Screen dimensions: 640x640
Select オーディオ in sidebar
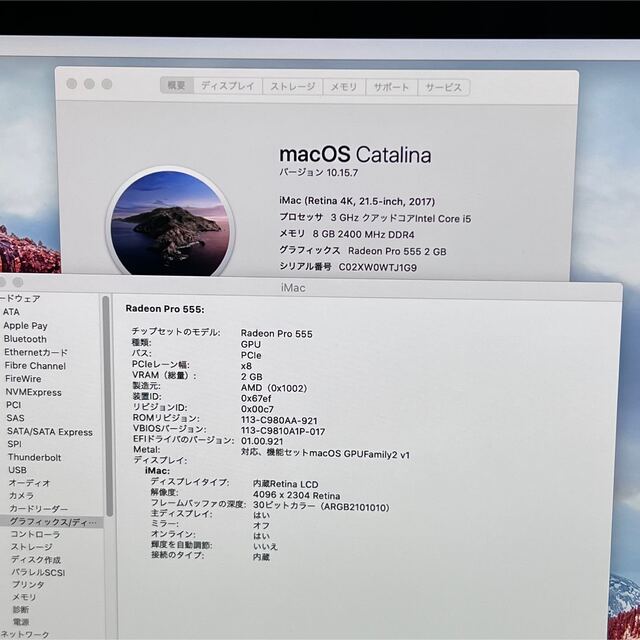29,483
